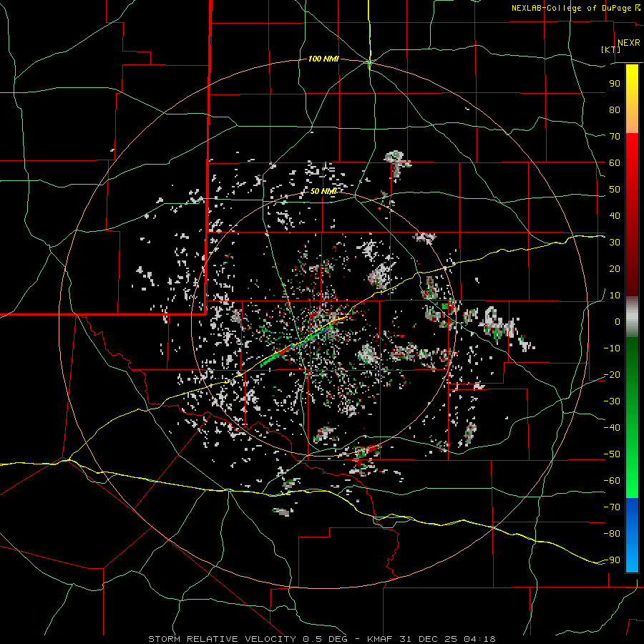Click the positive "20" legend value

pos(615,269)
